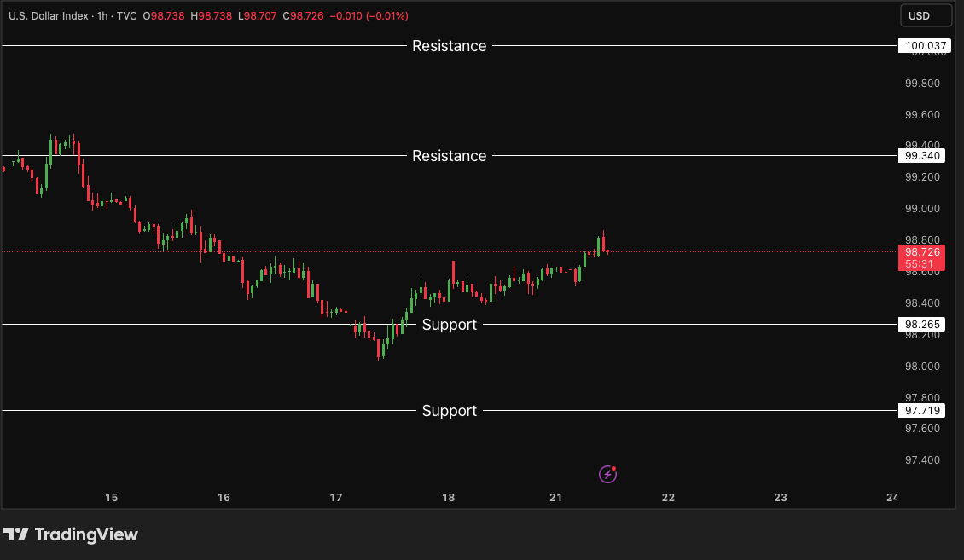The width and height of the screenshot is (964, 560).
Task: Select the top Resistance label at 100.037
Action: 449,46
